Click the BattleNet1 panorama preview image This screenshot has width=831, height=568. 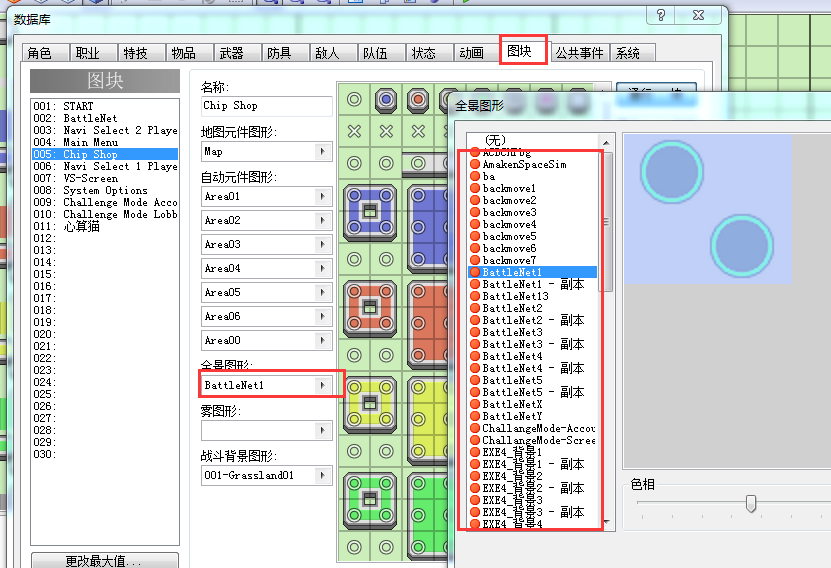708,209
